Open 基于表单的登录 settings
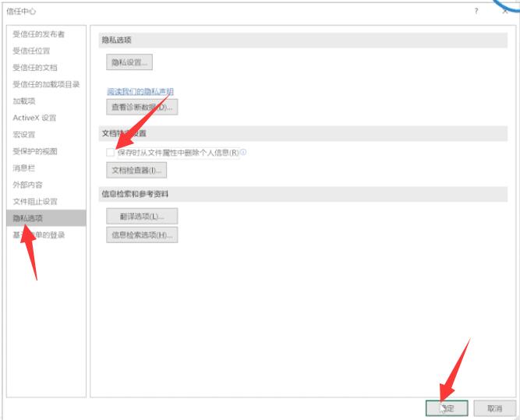The image size is (520, 420). coord(38,235)
